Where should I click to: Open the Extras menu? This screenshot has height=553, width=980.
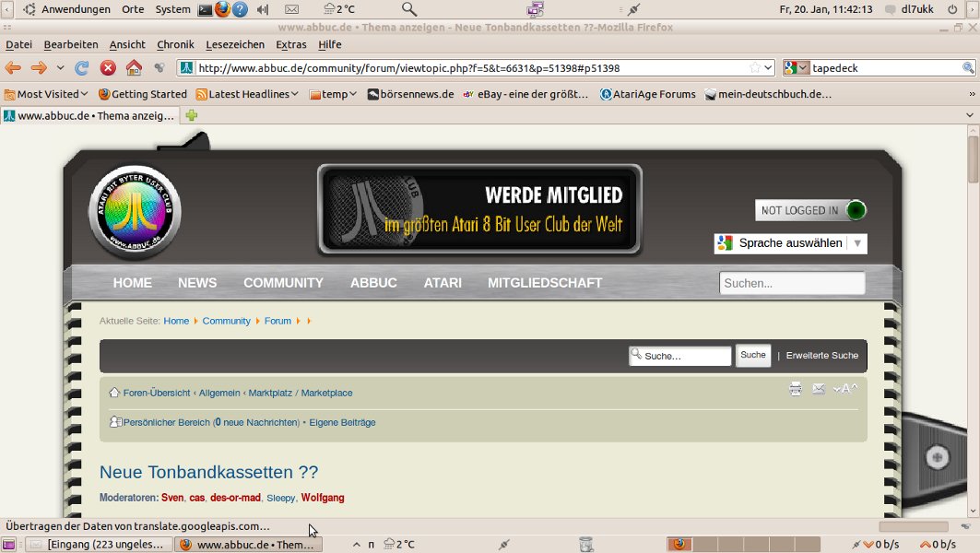(291, 44)
